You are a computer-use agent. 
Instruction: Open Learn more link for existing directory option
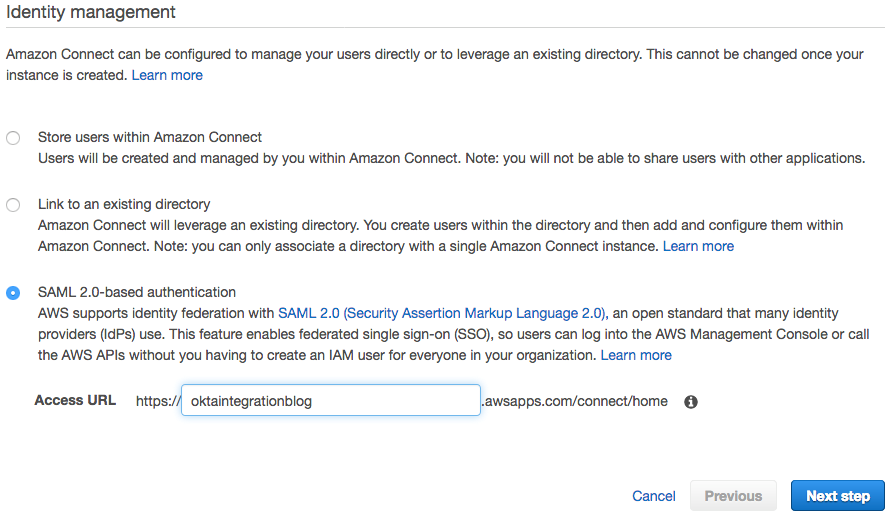(698, 246)
